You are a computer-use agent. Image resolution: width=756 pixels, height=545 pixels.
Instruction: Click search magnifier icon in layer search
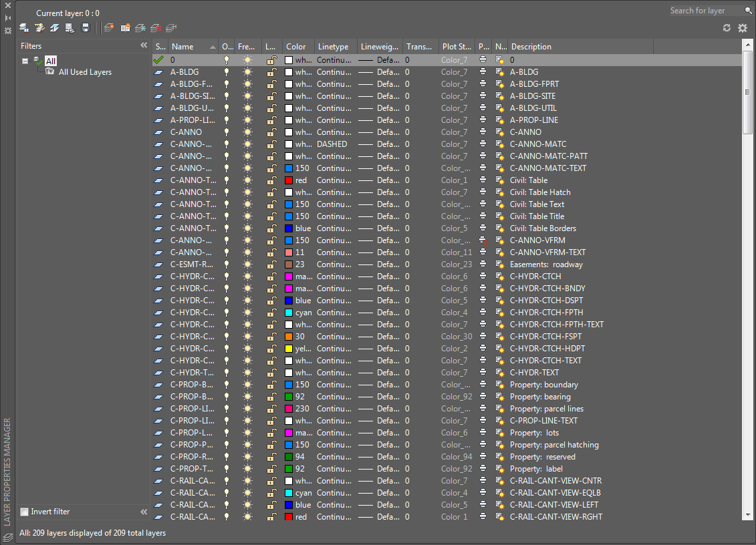click(x=749, y=11)
